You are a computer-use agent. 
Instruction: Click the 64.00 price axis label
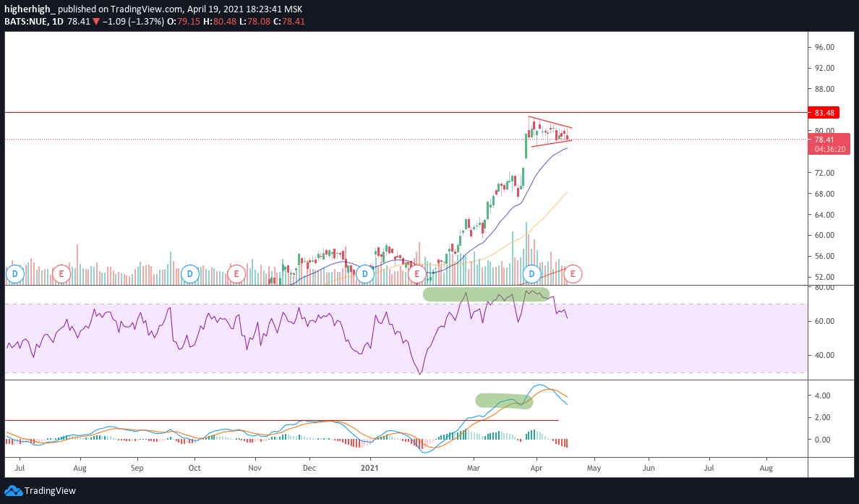[824, 214]
